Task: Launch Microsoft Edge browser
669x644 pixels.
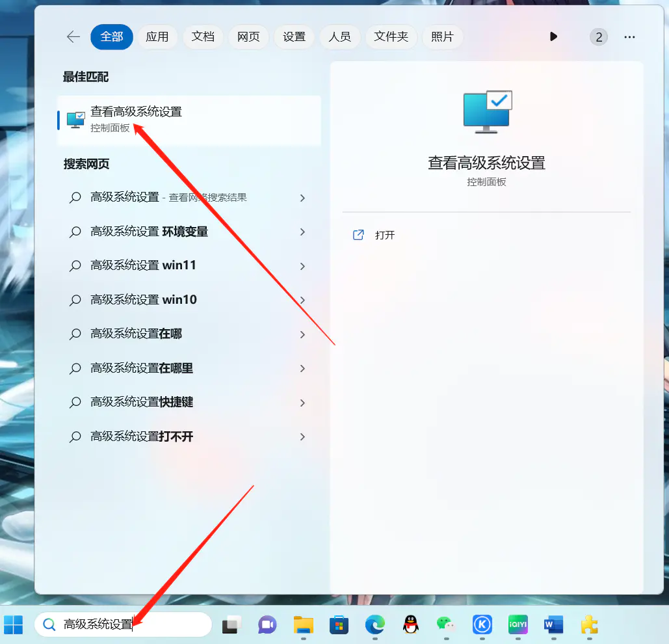Action: 374,625
